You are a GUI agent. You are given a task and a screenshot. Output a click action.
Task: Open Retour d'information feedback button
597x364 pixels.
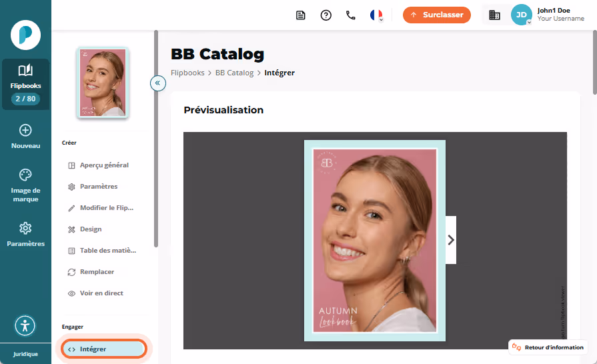tap(548, 347)
